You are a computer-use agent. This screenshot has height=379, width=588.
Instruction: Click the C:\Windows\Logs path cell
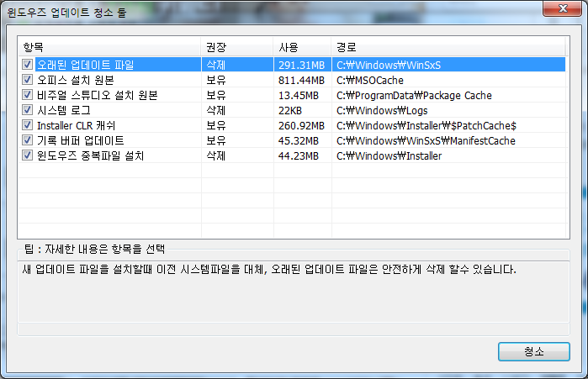coord(382,111)
